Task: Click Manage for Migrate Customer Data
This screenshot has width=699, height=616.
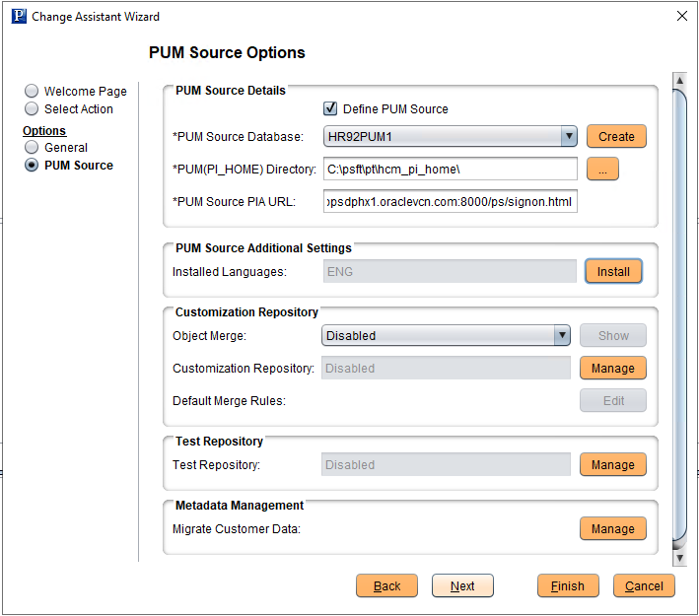Action: pos(612,529)
